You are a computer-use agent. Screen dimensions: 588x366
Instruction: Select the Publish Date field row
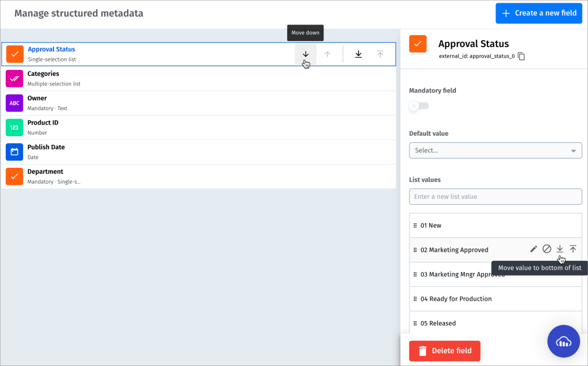click(199, 152)
